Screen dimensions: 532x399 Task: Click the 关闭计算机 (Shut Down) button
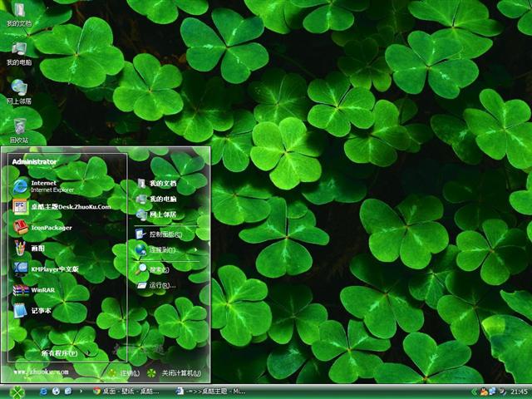click(x=175, y=372)
